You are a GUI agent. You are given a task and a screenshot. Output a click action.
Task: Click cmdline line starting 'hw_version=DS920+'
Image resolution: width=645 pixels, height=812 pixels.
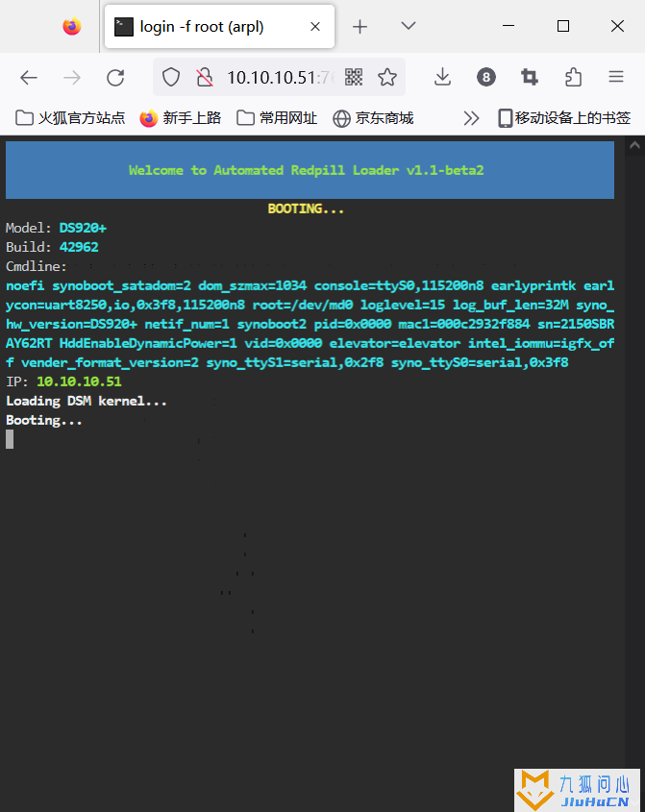[x=310, y=324]
